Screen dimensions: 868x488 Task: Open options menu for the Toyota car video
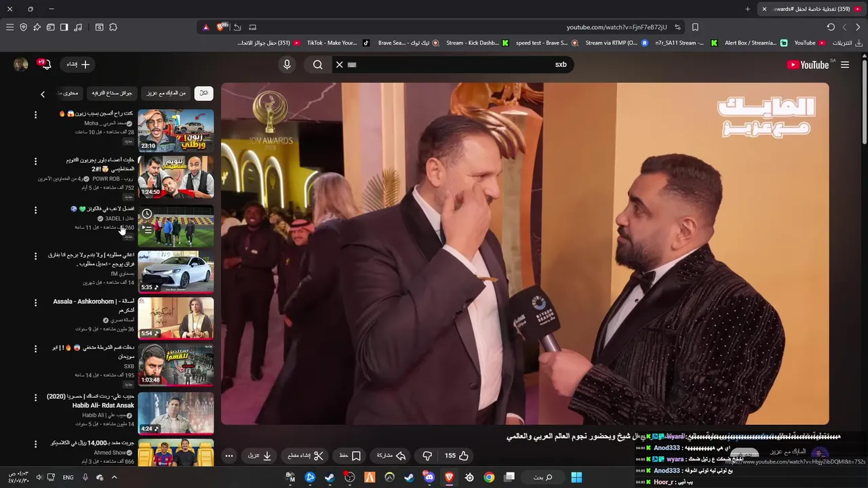[35, 256]
